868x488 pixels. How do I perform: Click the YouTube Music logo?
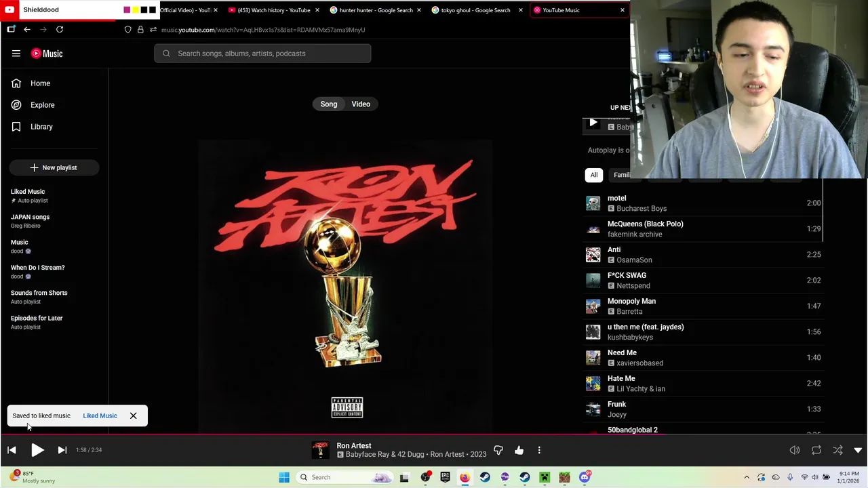pyautogui.click(x=47, y=54)
